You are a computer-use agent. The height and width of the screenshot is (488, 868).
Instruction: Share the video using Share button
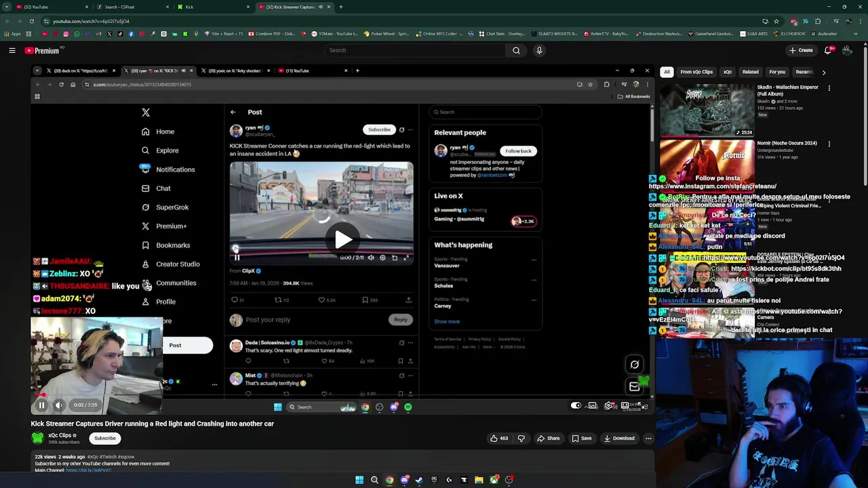click(549, 439)
